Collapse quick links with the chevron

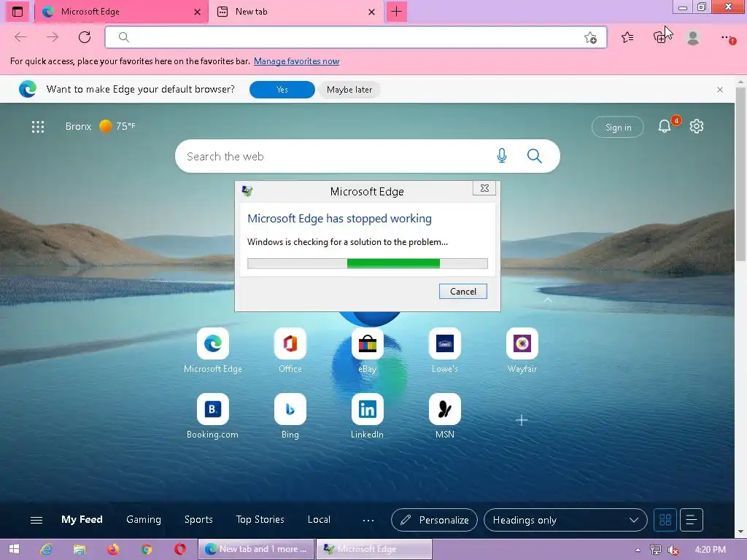[x=548, y=300]
